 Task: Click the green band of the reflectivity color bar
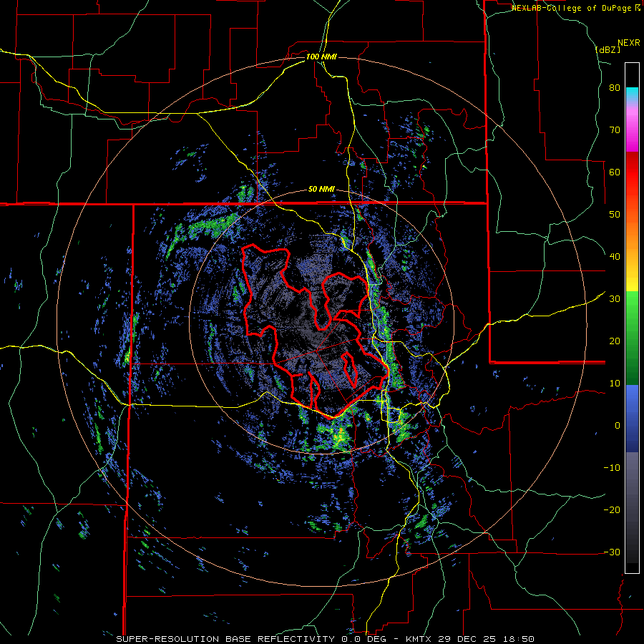[x=632, y=338]
